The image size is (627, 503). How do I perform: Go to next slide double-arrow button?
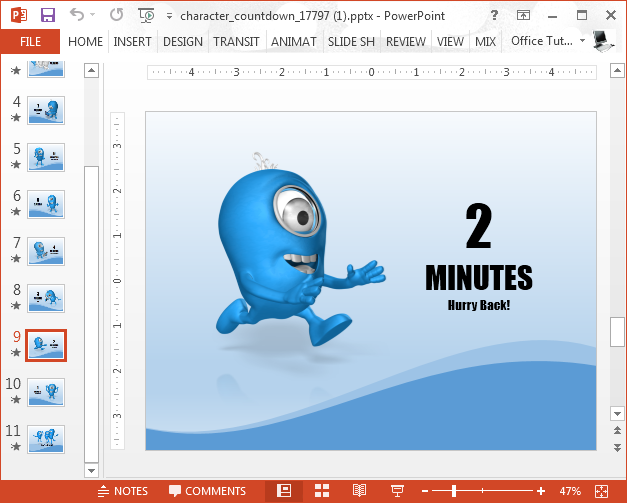(617, 447)
